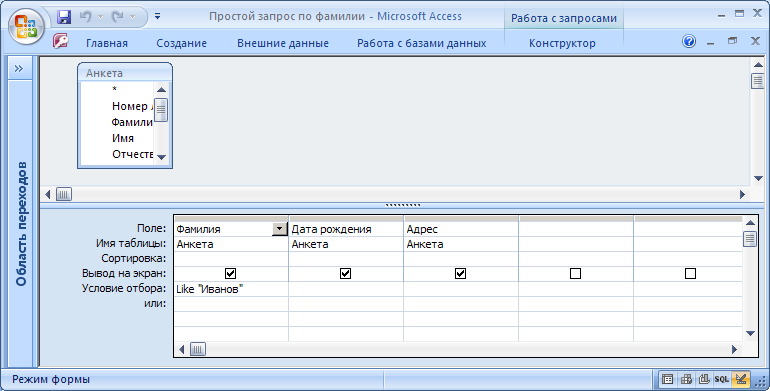This screenshot has height=391, width=770.
Task: Select the asterisk field in Анкета
Action: tap(114, 89)
